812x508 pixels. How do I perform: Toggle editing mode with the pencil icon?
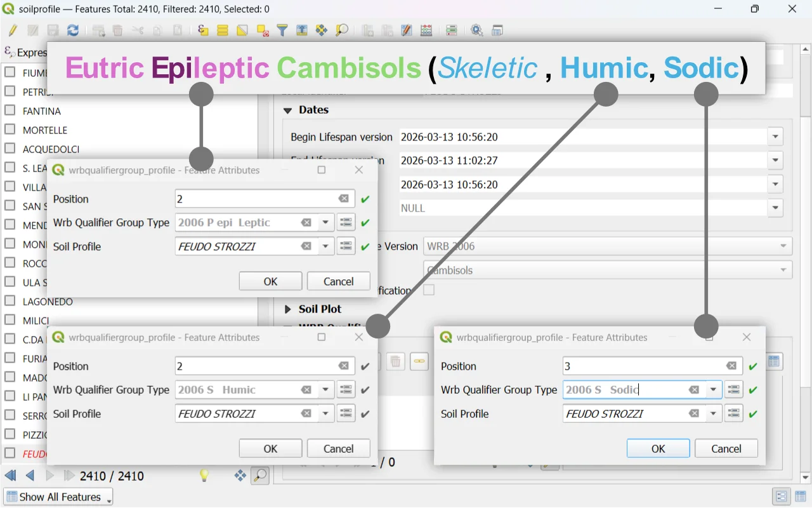13,30
